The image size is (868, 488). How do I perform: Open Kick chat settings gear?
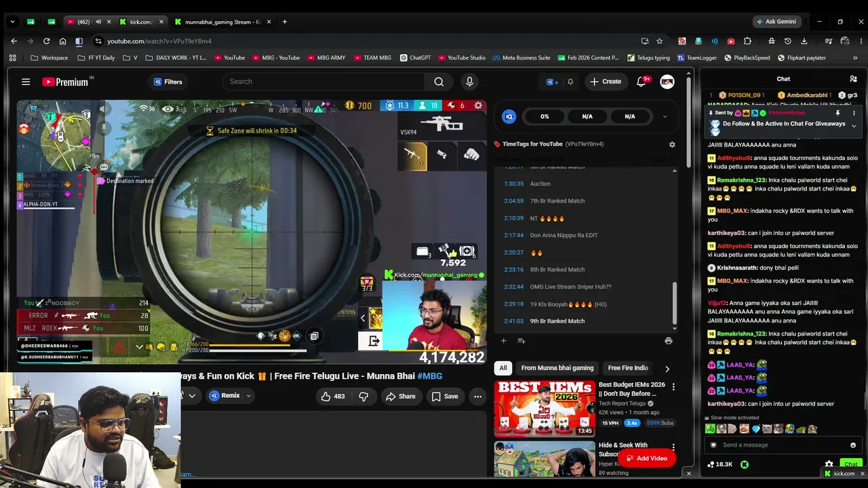[829, 465]
